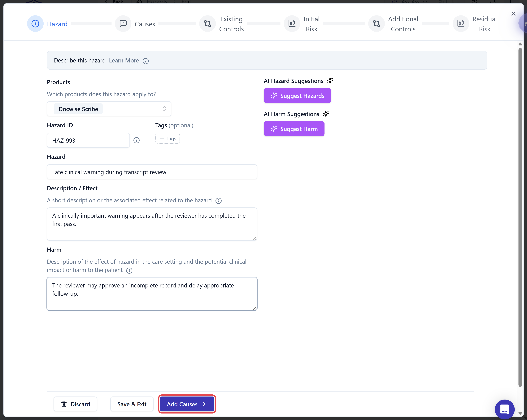Add tags with the + Tags button

tap(168, 138)
